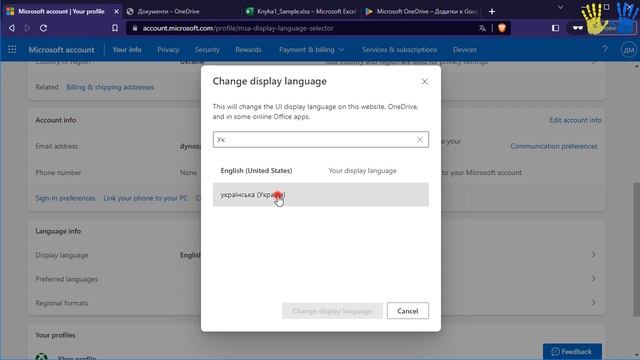Open the Security menu item
The width and height of the screenshot is (640, 360).
point(207,50)
